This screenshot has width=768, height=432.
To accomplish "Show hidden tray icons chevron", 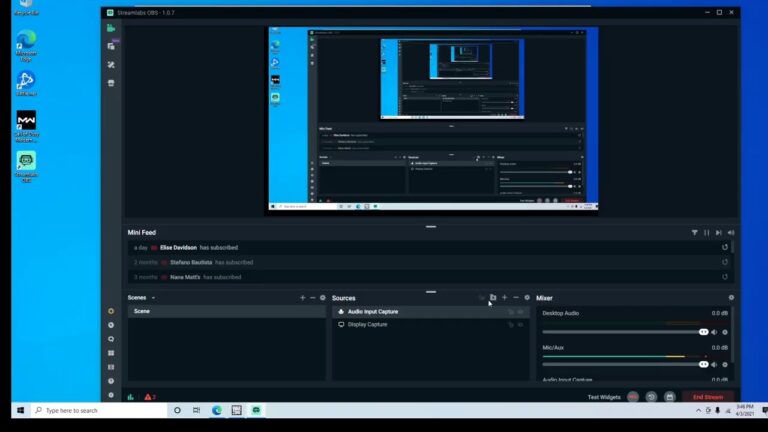I will point(698,410).
